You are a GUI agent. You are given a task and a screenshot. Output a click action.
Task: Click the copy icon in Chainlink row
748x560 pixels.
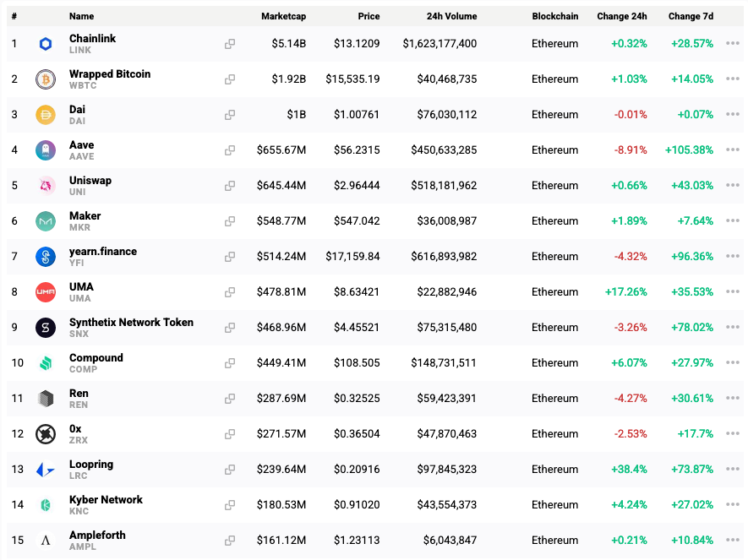tap(230, 44)
